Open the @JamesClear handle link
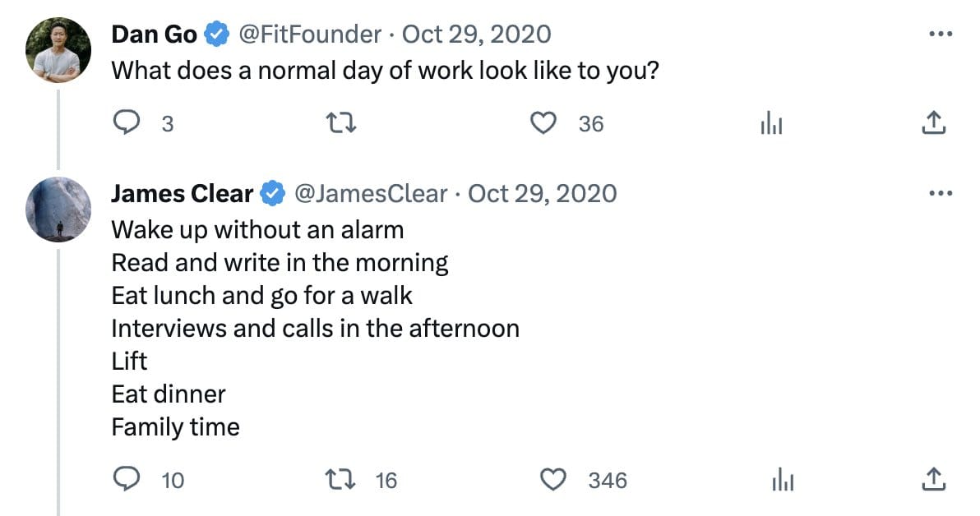 (370, 194)
